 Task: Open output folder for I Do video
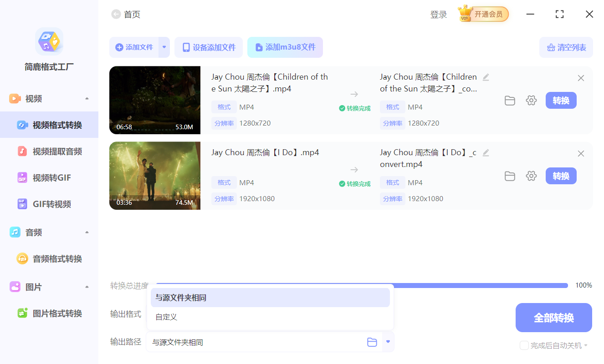(x=510, y=176)
